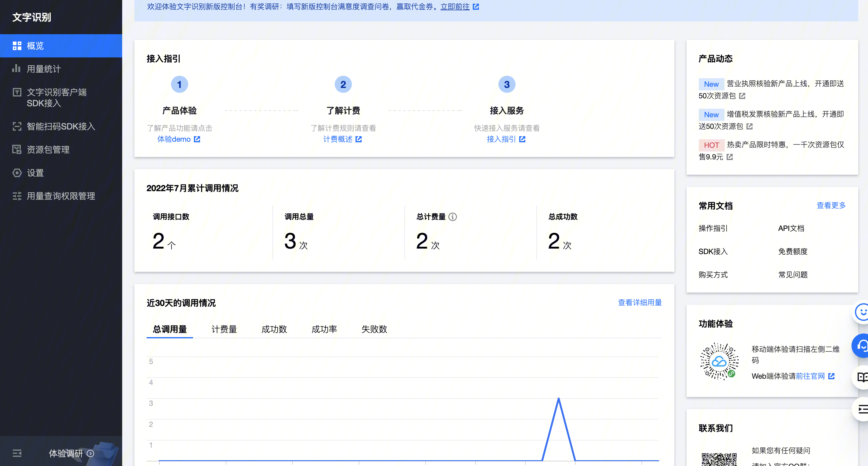Click the 立即前往 survey link
Viewport: 868px width, 466px height.
click(x=455, y=7)
